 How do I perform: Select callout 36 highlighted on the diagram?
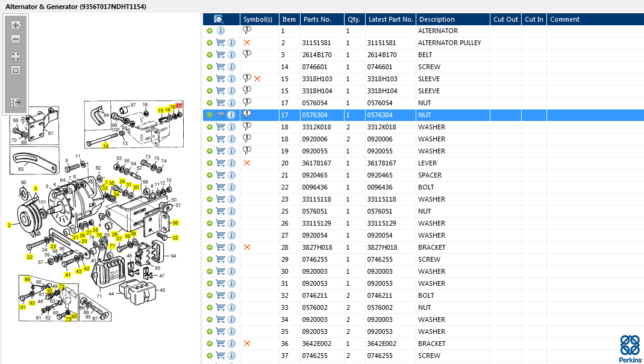(175, 223)
